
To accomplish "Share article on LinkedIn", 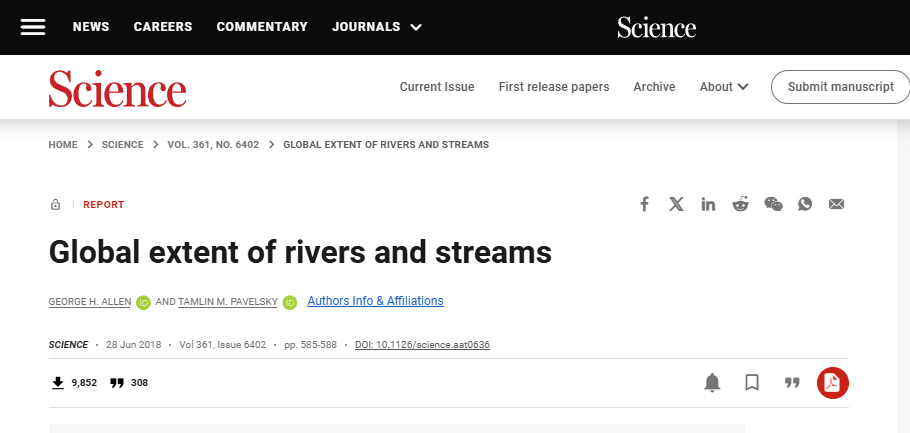I will (709, 204).
